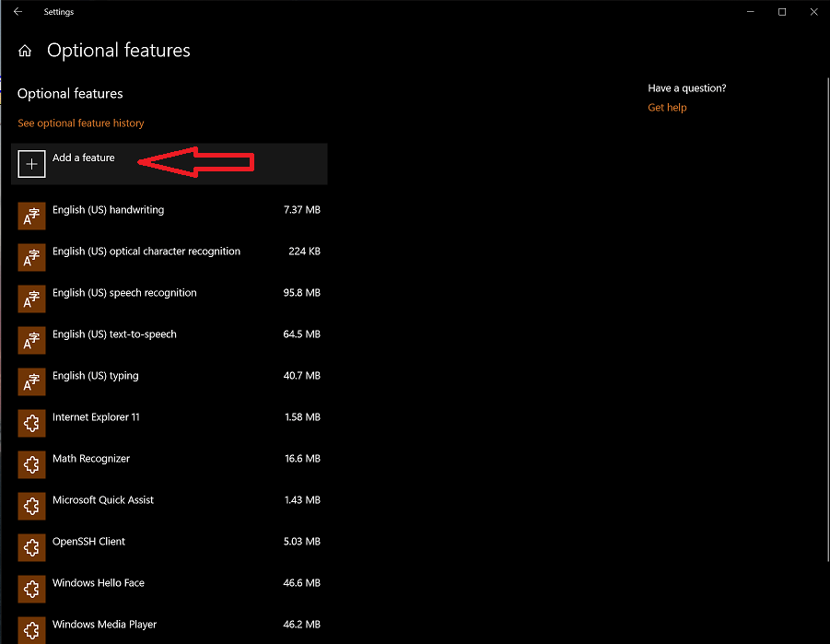Minimize the Settings window
This screenshot has width=830, height=644.
[x=750, y=12]
